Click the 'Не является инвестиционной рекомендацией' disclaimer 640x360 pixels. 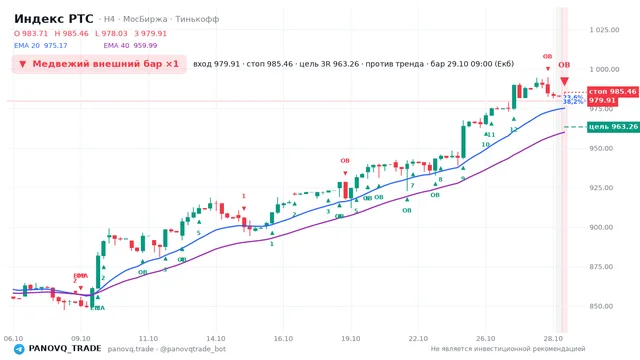508,349
